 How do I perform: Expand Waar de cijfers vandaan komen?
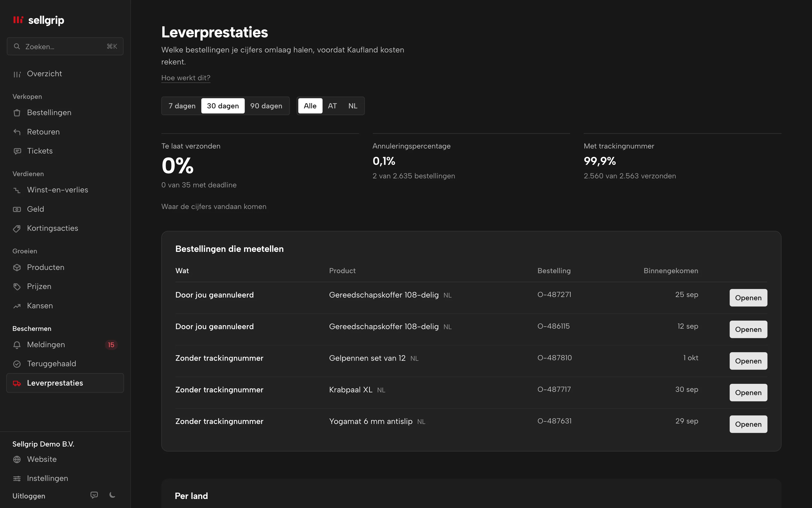pyautogui.click(x=214, y=207)
